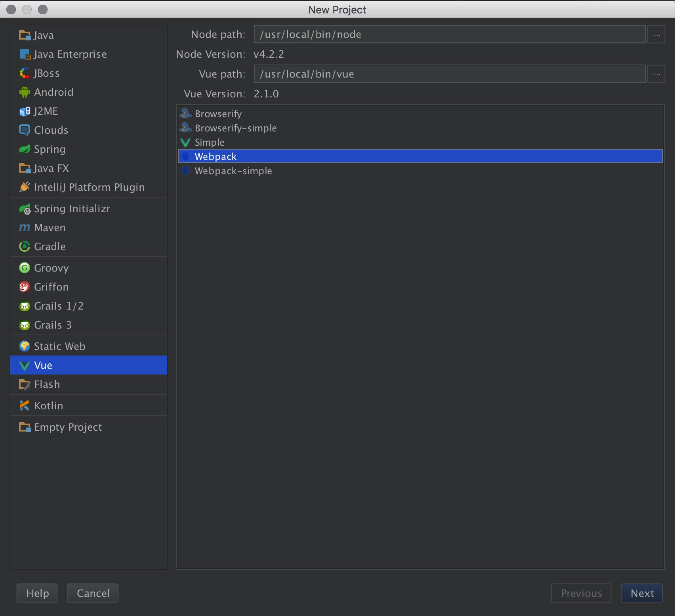The height and width of the screenshot is (616, 675).
Task: Click the Browserify-simple hat icon
Action: [185, 127]
